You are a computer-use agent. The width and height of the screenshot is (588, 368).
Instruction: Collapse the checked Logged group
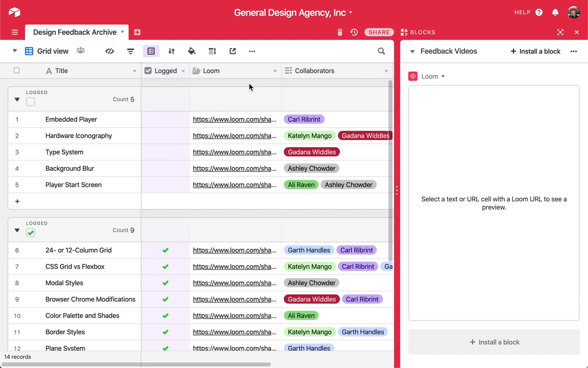tap(17, 230)
